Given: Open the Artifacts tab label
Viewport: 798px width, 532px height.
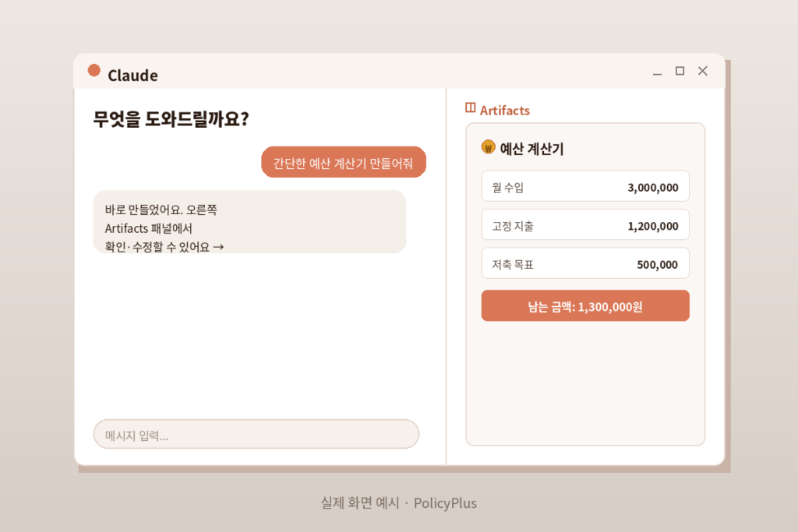Looking at the screenshot, I should [504, 111].
